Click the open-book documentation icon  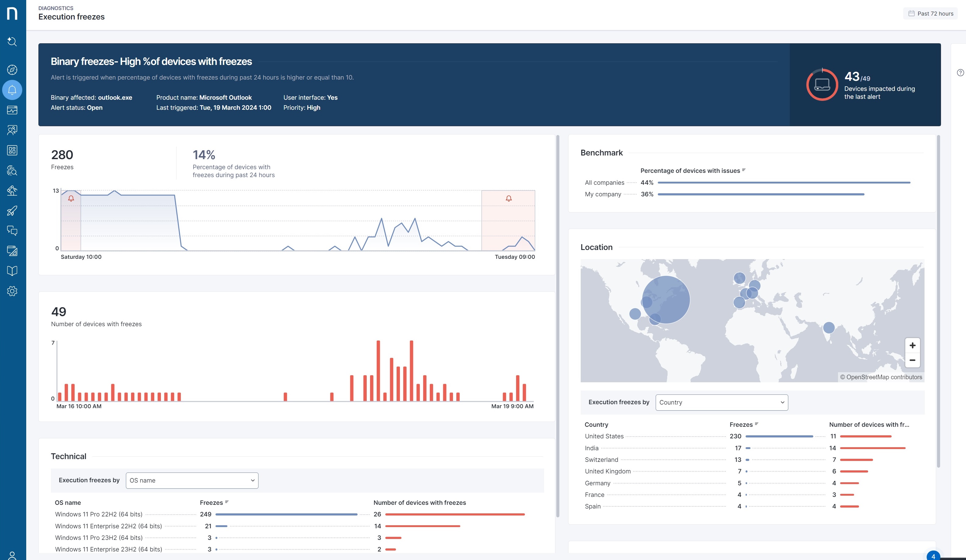(x=12, y=271)
